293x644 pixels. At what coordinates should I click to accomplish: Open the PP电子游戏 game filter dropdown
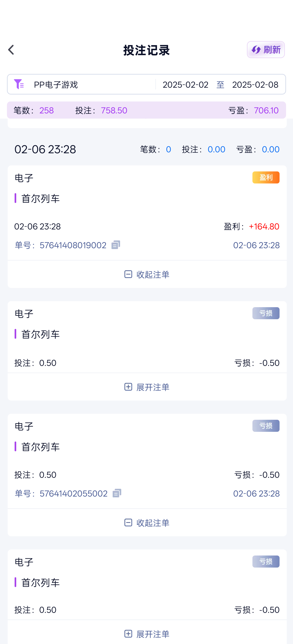[x=56, y=85]
